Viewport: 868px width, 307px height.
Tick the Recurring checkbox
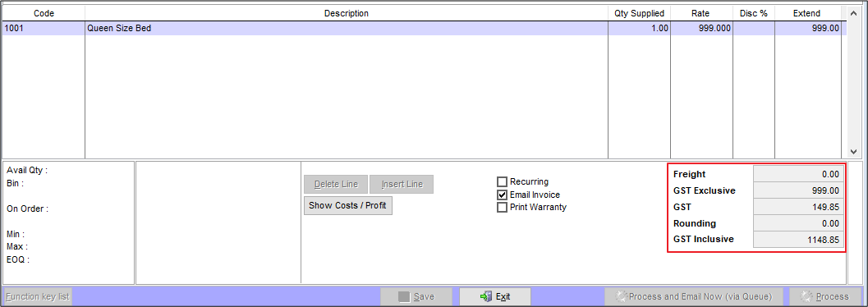[502, 181]
